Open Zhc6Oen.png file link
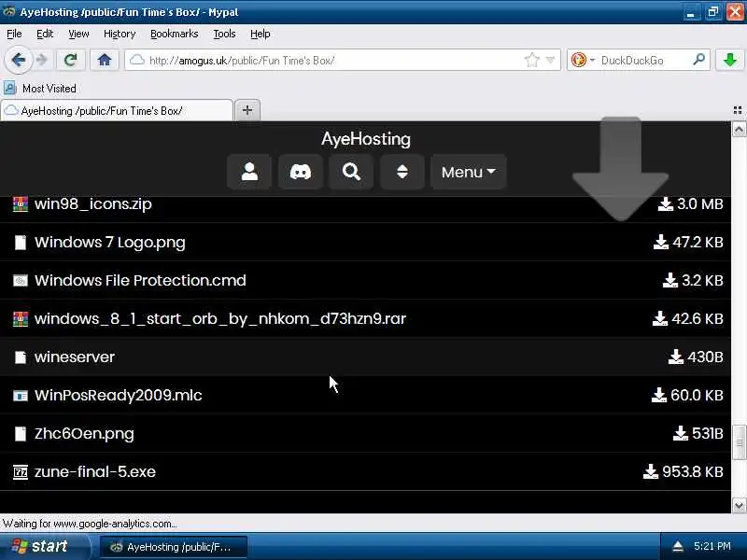Viewport: 747px width, 560px height. click(84, 433)
